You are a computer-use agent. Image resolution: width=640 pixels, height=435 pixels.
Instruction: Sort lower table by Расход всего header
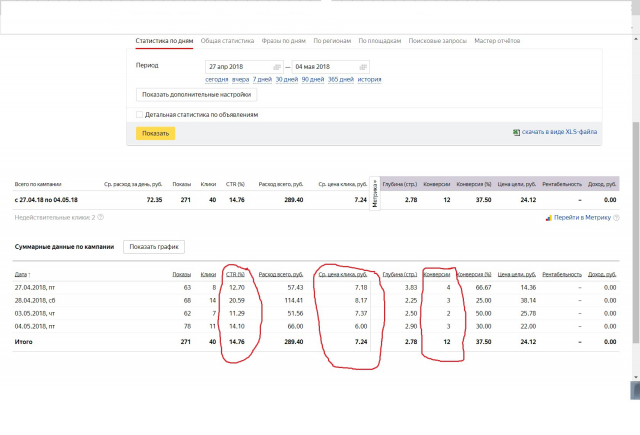click(281, 275)
